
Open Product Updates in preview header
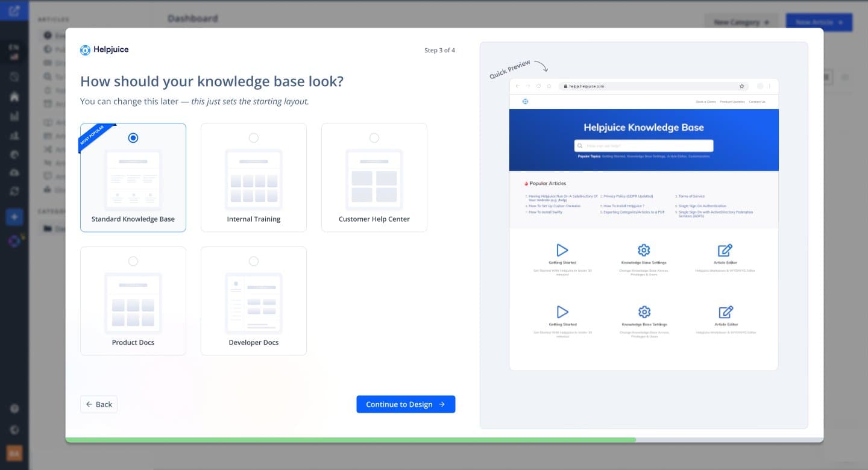coord(732,102)
